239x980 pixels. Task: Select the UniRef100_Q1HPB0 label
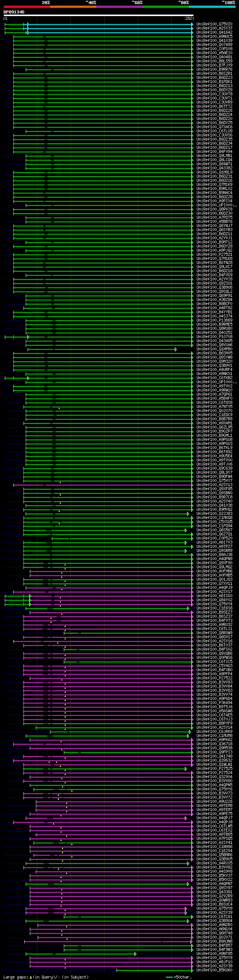pos(214,349)
